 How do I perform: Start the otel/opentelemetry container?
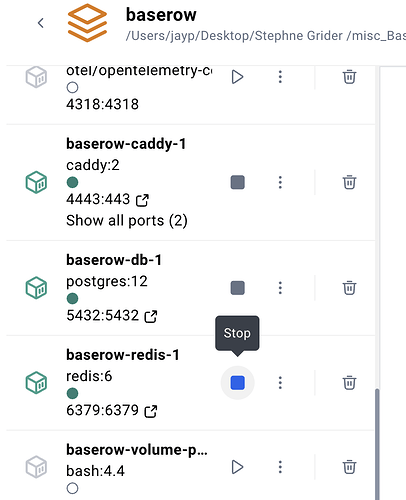(237, 77)
